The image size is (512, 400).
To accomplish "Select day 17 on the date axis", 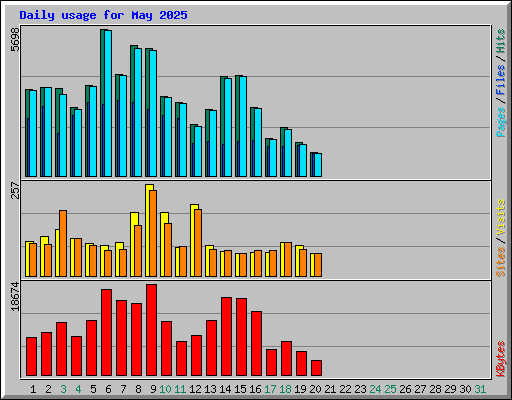I will [x=270, y=389].
